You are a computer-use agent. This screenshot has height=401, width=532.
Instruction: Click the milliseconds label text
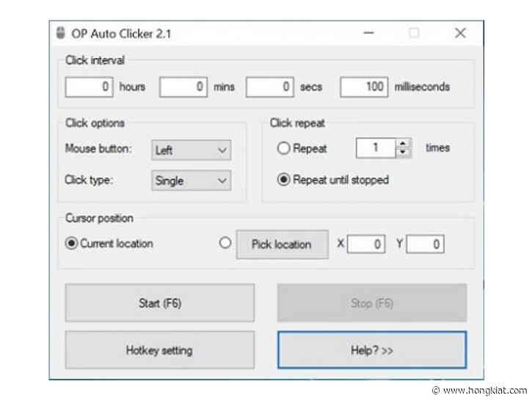tap(422, 87)
